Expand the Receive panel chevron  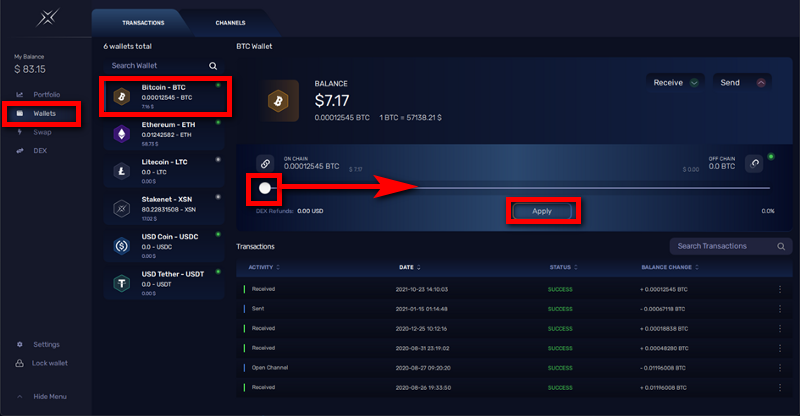(x=694, y=83)
